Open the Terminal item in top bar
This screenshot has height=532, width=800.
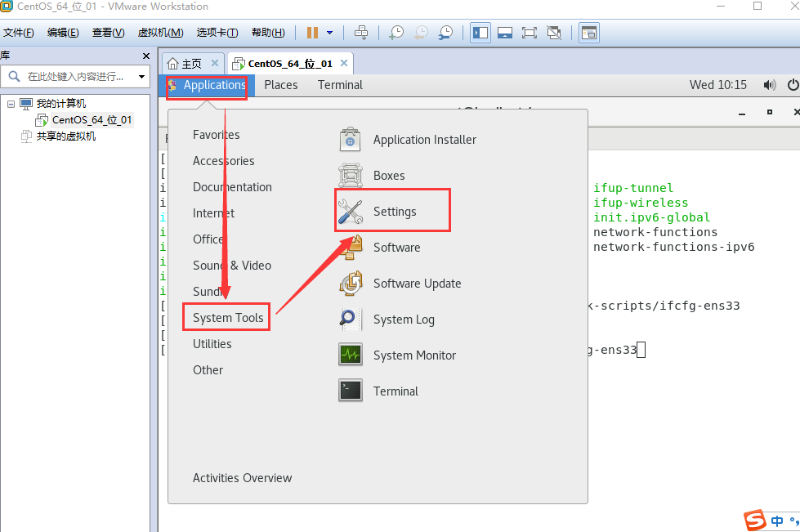tap(340, 85)
